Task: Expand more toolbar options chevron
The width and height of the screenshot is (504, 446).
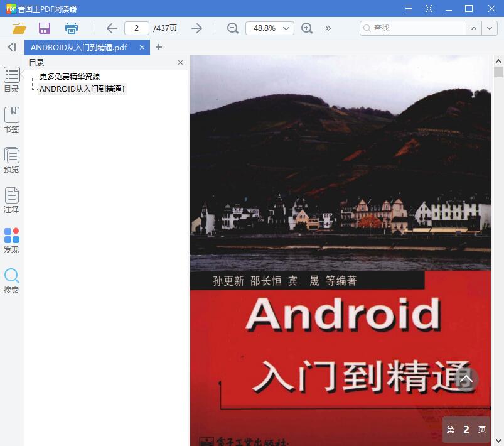Action: point(328,28)
